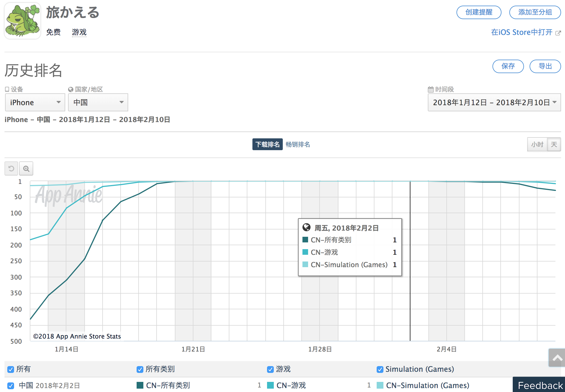This screenshot has height=392, width=565.
Task: Click the calendar icon next to 时间段
Action: [x=431, y=89]
